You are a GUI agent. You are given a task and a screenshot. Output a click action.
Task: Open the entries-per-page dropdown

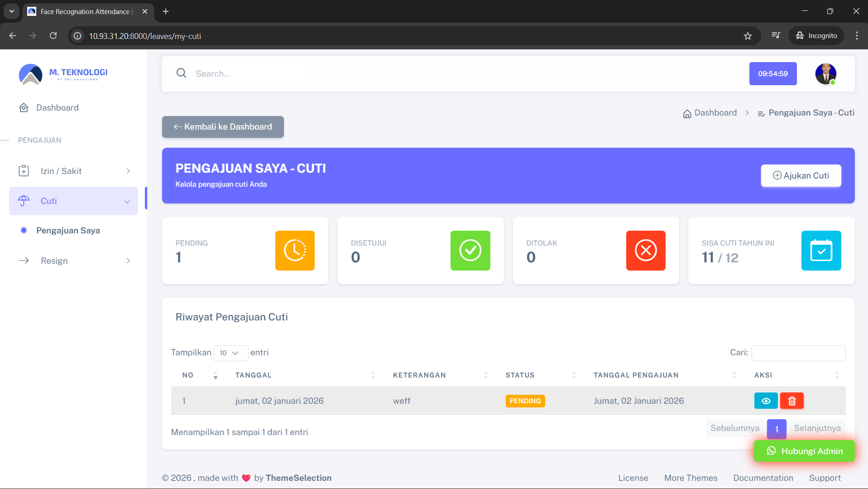pos(230,353)
